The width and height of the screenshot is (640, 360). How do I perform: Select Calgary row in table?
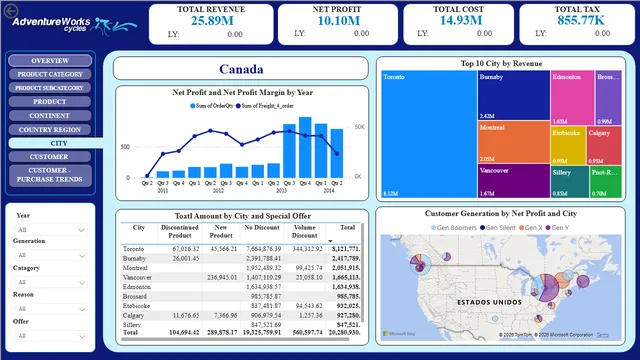click(x=240, y=315)
